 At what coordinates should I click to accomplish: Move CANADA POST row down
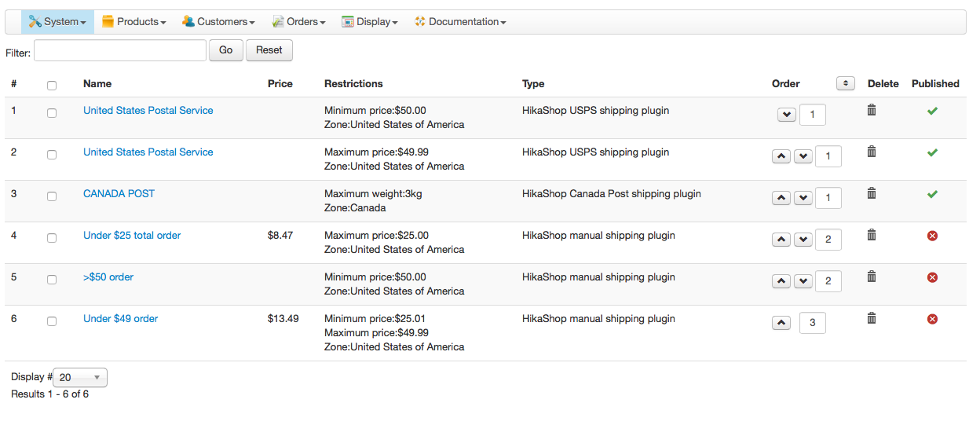(803, 198)
